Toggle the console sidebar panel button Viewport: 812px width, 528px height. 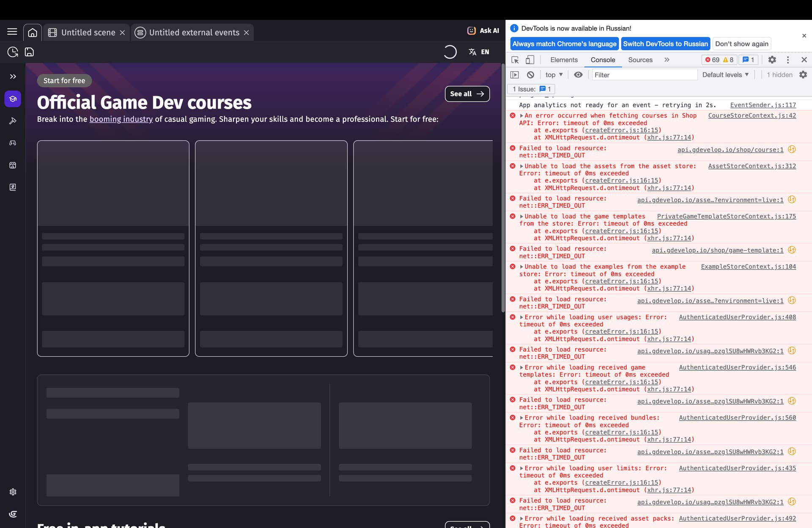[x=515, y=75]
